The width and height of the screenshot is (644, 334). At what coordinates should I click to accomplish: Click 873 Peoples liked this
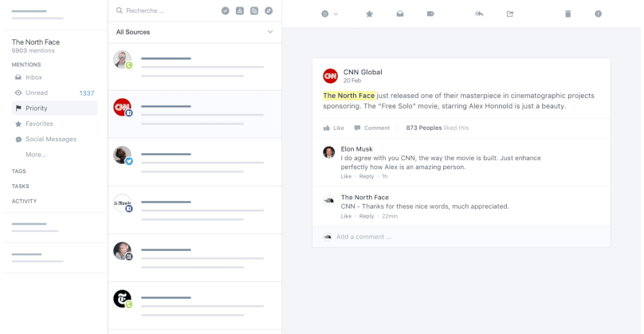pos(438,128)
